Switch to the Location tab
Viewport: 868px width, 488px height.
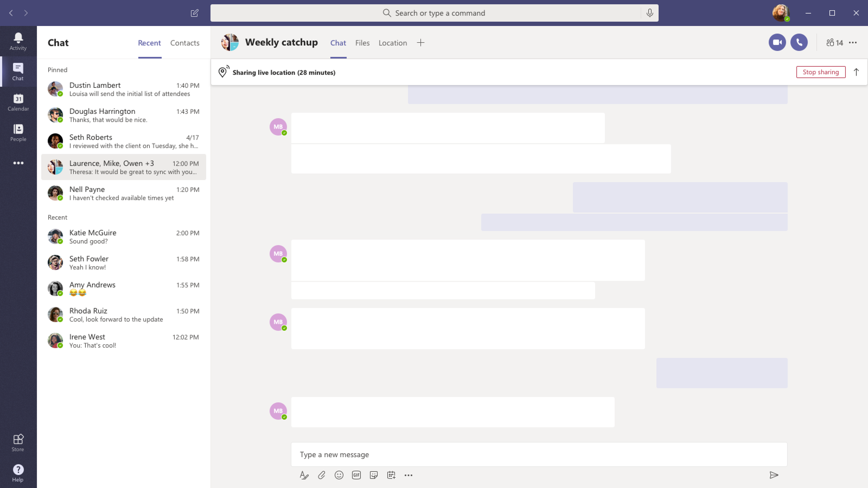tap(392, 43)
